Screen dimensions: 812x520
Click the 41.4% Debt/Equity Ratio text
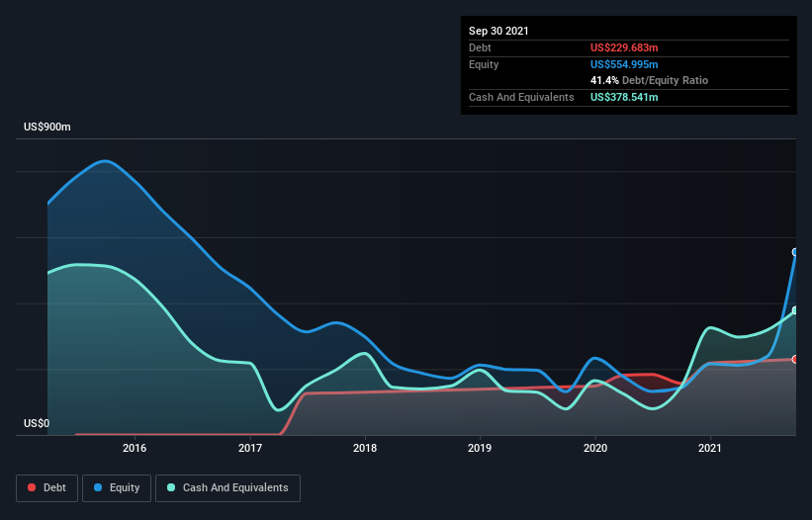click(x=650, y=81)
